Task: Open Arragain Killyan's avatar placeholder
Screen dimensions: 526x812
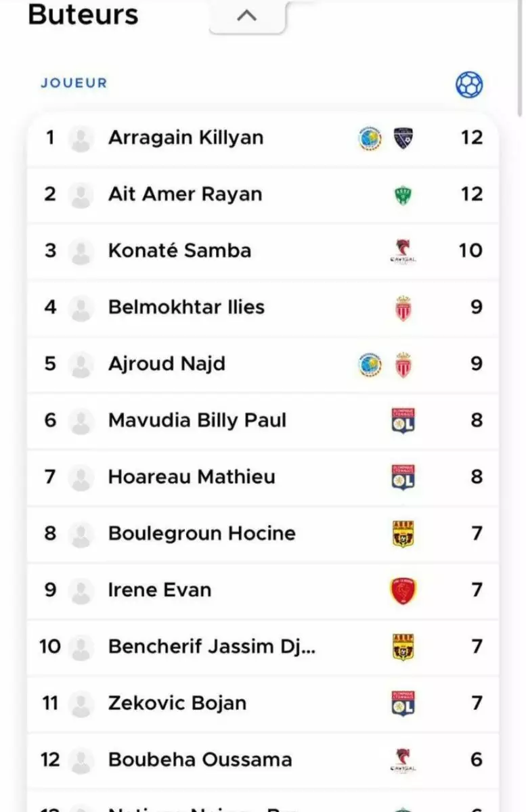Action: pyautogui.click(x=81, y=139)
